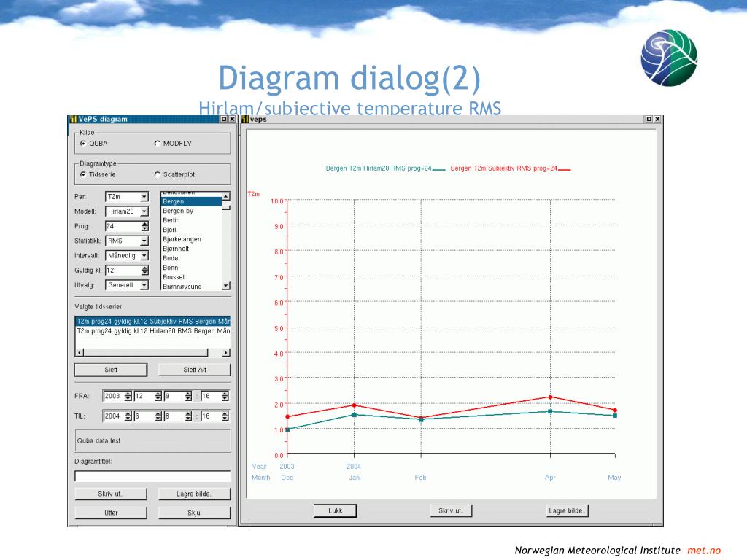Select Brussel in the station list

coord(191,277)
